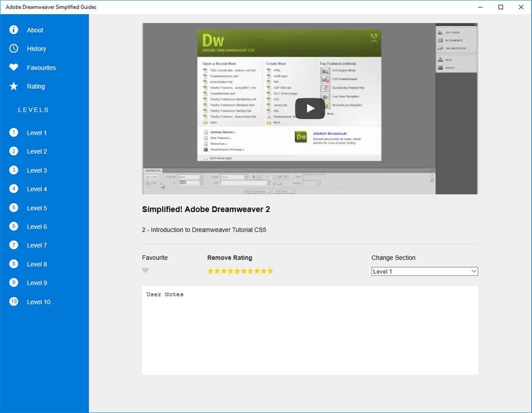Image resolution: width=532 pixels, height=413 pixels.
Task: Toggle the grey Favourite heart
Action: pyautogui.click(x=145, y=270)
